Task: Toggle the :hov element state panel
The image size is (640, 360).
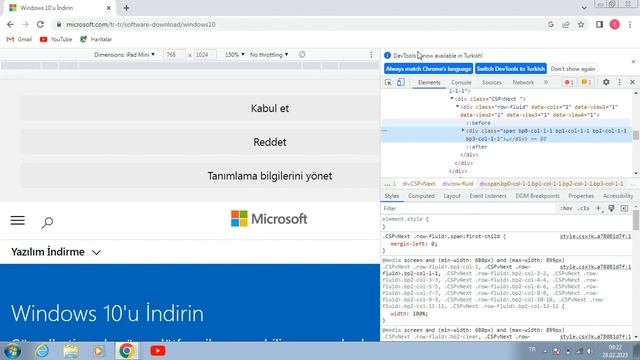Action: [x=566, y=209]
